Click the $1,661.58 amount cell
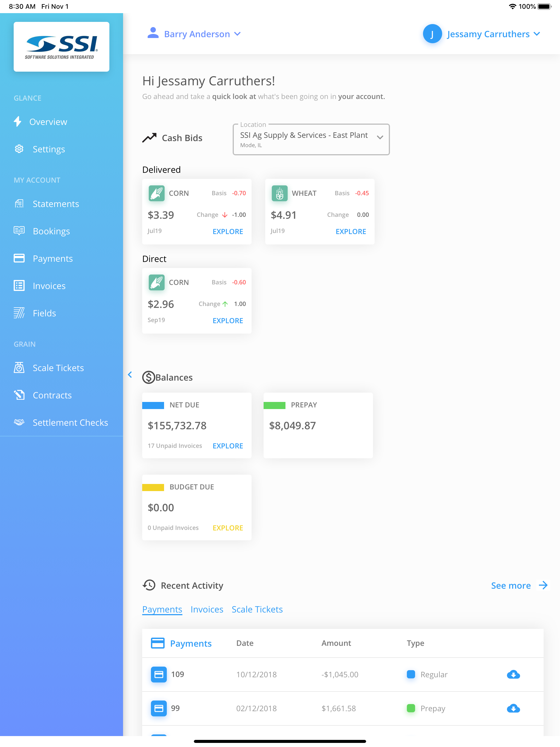Image resolution: width=560 pixels, height=747 pixels. pyautogui.click(x=339, y=708)
